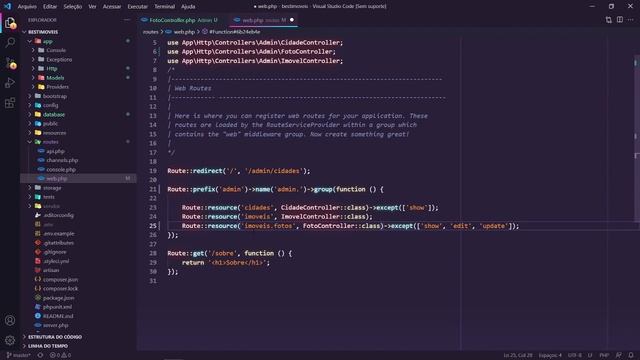Collapse the BESTIMOVEIS root folder
Image resolution: width=640 pixels, height=360 pixels.
coord(43,32)
